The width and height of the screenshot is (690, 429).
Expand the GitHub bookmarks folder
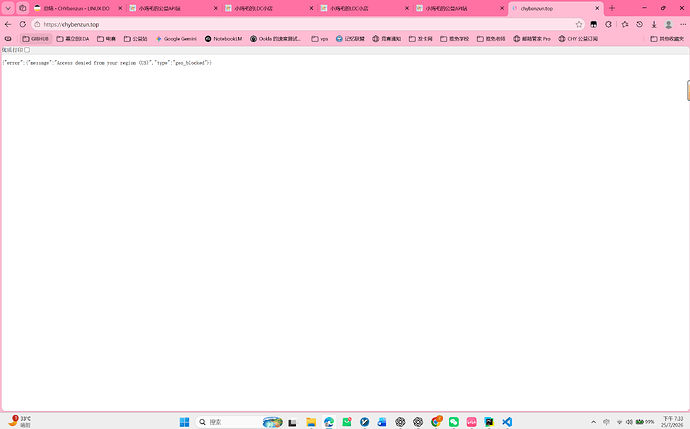[x=36, y=39]
